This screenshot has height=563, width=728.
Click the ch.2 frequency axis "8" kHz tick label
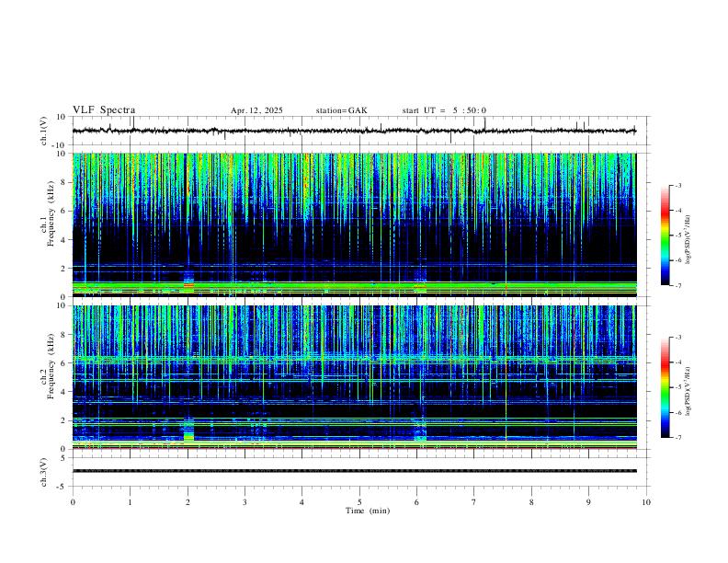[x=63, y=334]
